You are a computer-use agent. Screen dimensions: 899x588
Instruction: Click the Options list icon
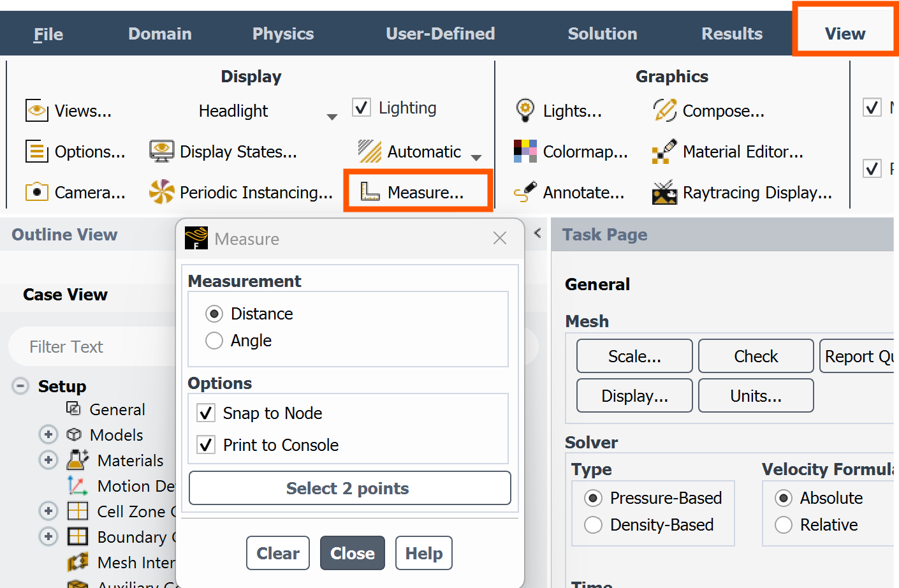coord(36,151)
